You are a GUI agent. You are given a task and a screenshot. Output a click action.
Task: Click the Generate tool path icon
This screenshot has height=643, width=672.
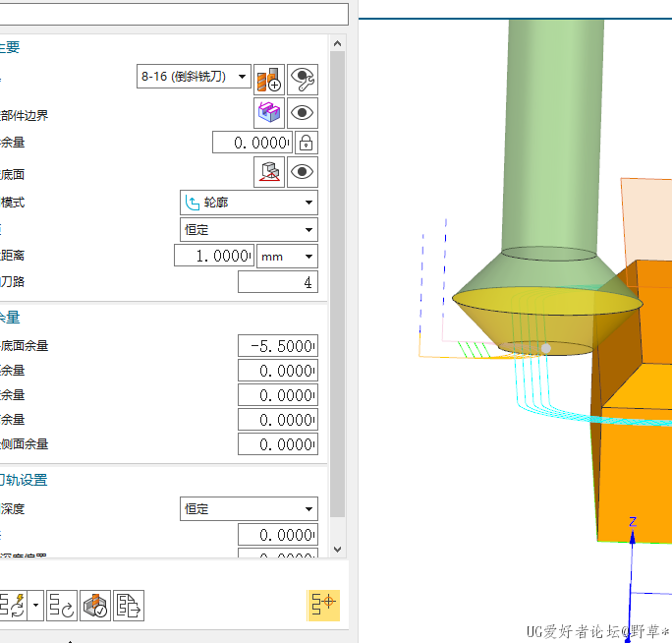(13, 606)
